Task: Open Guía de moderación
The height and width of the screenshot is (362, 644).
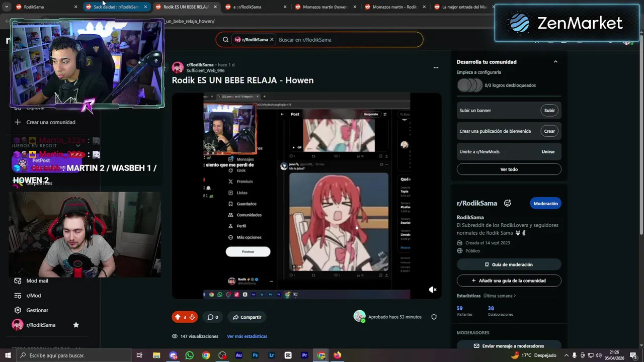Action: [x=509, y=264]
